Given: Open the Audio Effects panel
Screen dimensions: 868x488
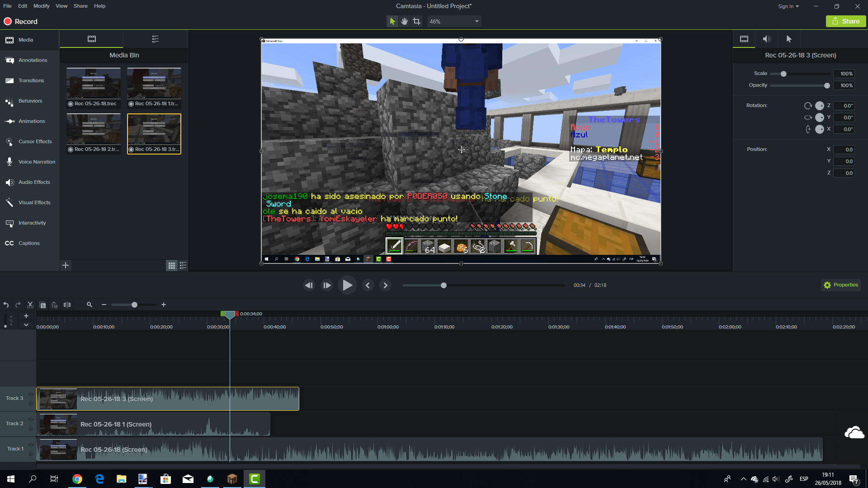Looking at the screenshot, I should coord(29,182).
